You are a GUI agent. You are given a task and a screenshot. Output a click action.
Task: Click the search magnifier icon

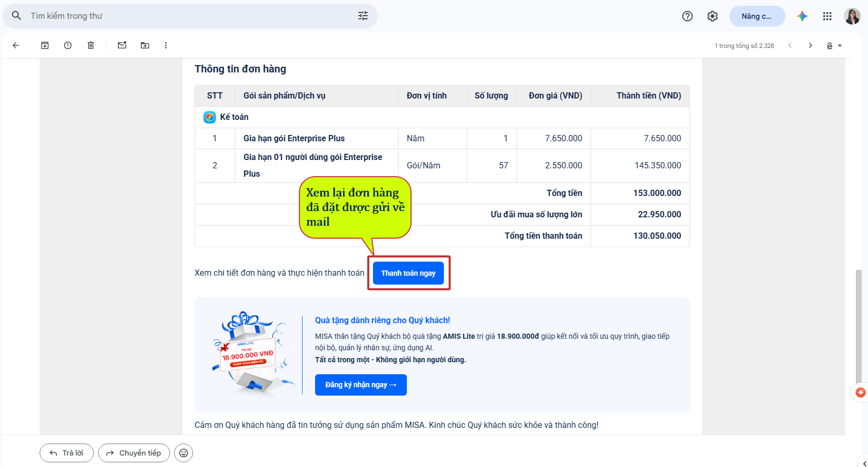click(x=17, y=16)
